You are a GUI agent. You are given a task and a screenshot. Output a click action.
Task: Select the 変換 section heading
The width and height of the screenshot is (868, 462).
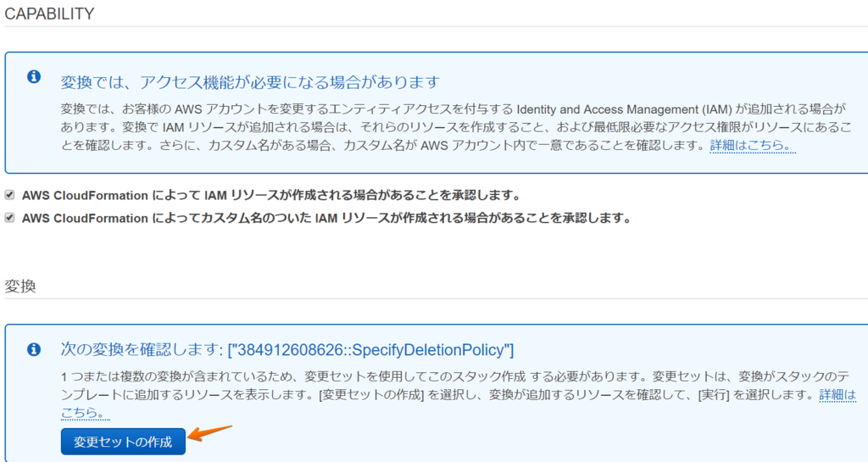coord(20,286)
